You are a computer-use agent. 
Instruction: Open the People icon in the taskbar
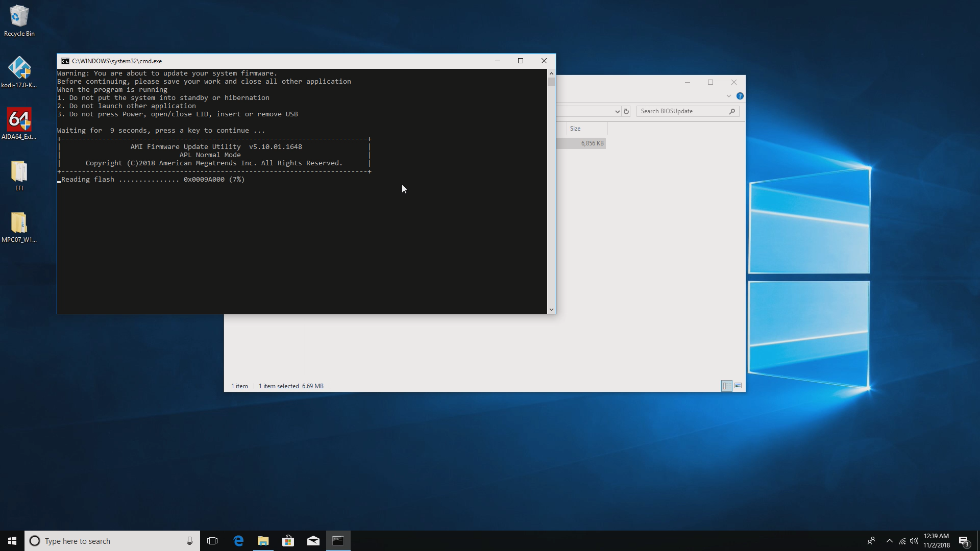point(871,541)
